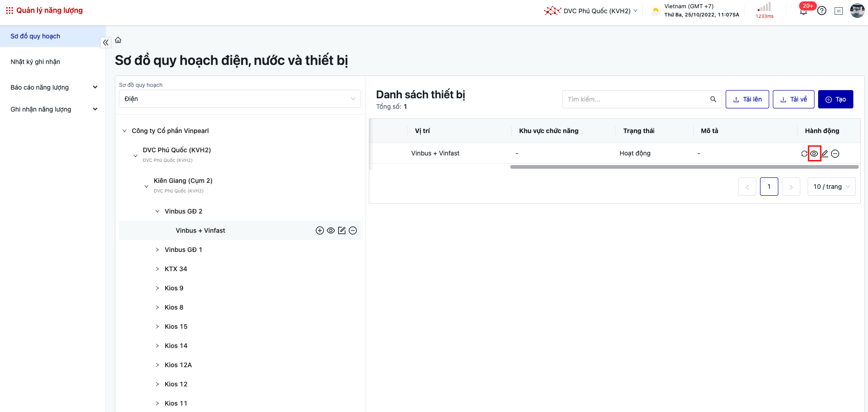Click the table horizontal scrollbar
This screenshot has height=412, width=868.
pos(684,167)
